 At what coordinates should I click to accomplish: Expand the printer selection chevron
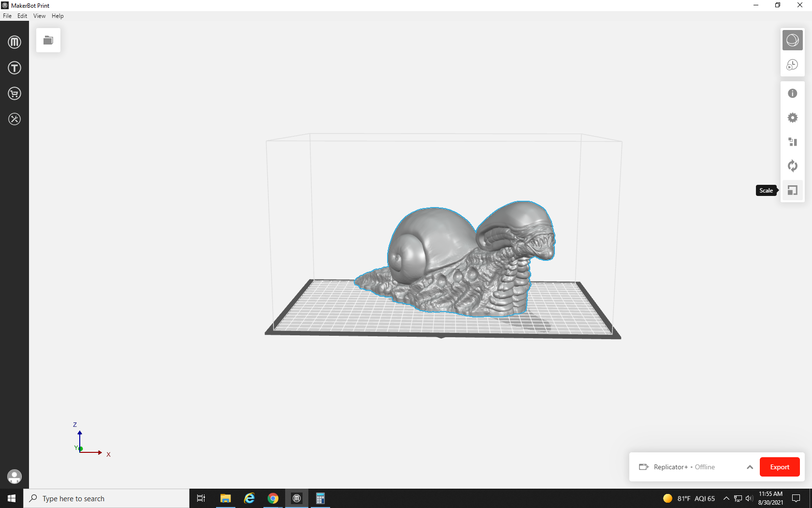[750, 467]
